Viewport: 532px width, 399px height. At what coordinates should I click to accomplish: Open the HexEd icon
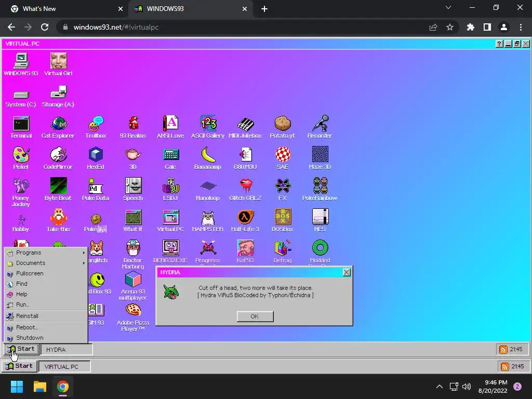[x=96, y=158]
